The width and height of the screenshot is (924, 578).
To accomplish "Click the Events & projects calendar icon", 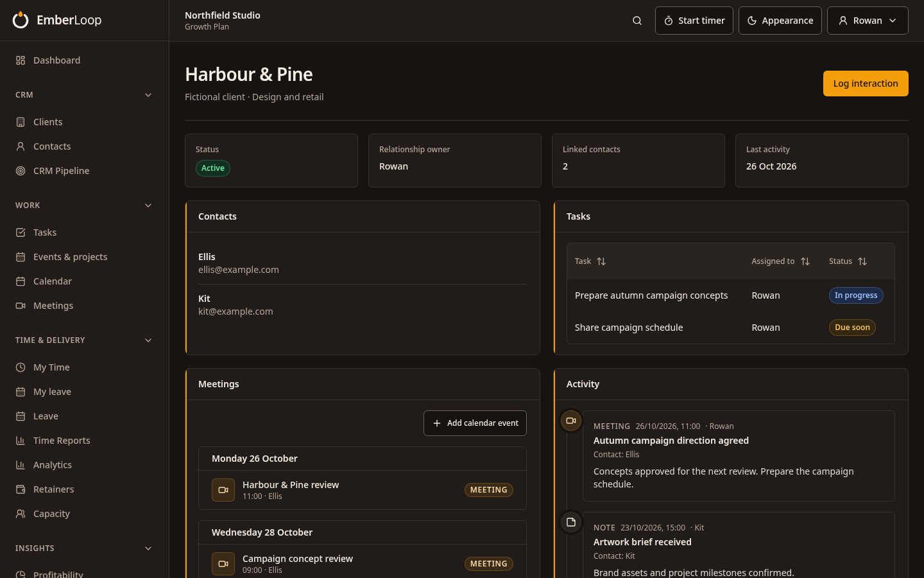I will pos(21,257).
